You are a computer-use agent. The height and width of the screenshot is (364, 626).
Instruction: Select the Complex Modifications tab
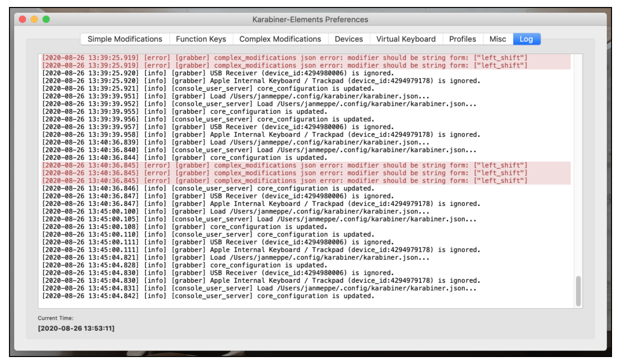click(x=280, y=39)
